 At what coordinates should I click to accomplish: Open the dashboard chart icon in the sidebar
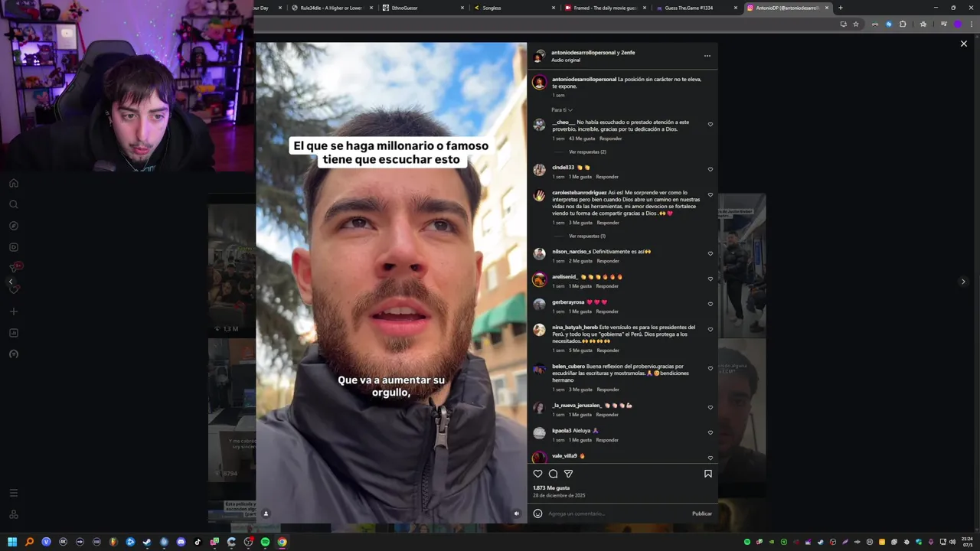(13, 333)
